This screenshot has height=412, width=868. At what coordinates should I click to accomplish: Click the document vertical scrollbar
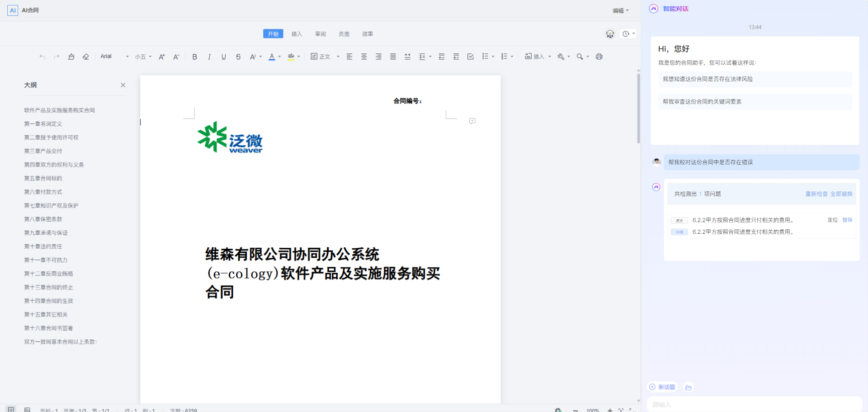[638, 109]
